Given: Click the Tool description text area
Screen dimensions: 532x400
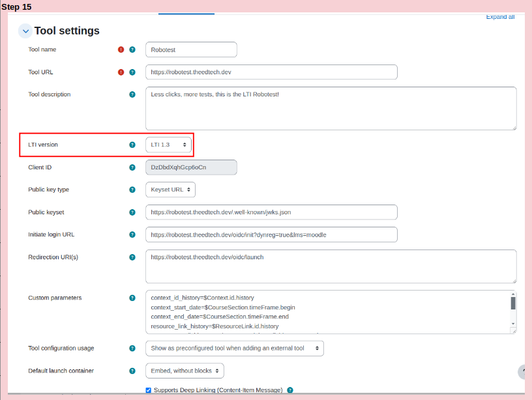Looking at the screenshot, I should coord(331,109).
